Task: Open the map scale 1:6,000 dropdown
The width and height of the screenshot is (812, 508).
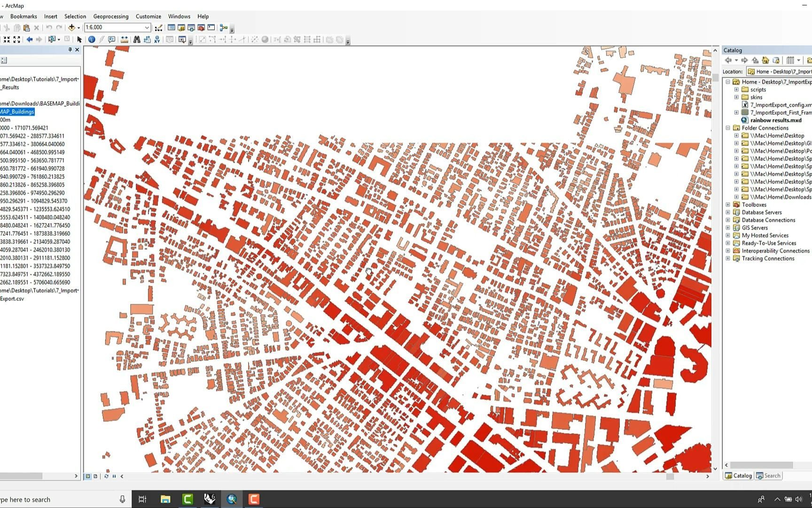Action: (147, 28)
